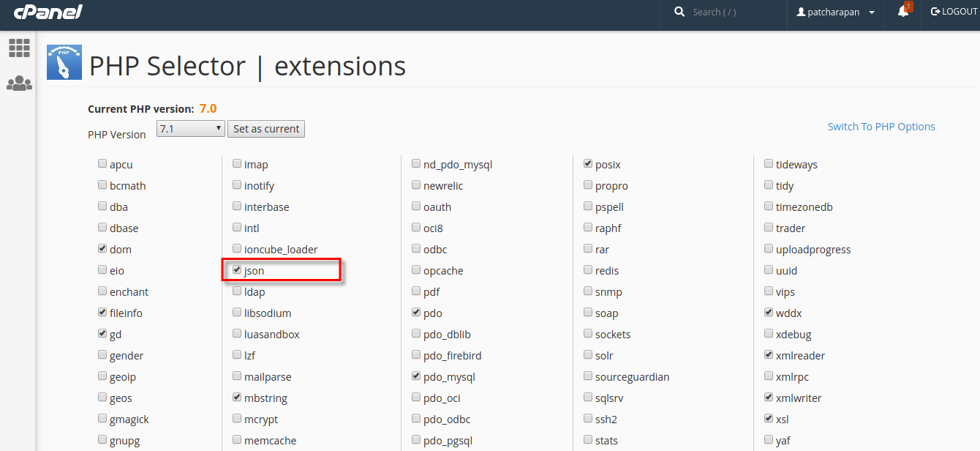This screenshot has width=980, height=451.
Task: Click the uuid extension label
Action: click(x=787, y=271)
